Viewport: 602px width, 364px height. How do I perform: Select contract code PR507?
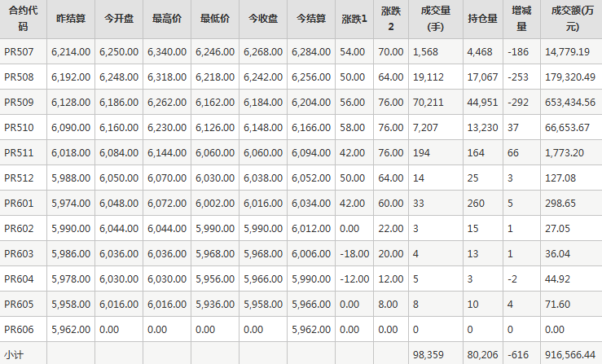[x=19, y=52]
